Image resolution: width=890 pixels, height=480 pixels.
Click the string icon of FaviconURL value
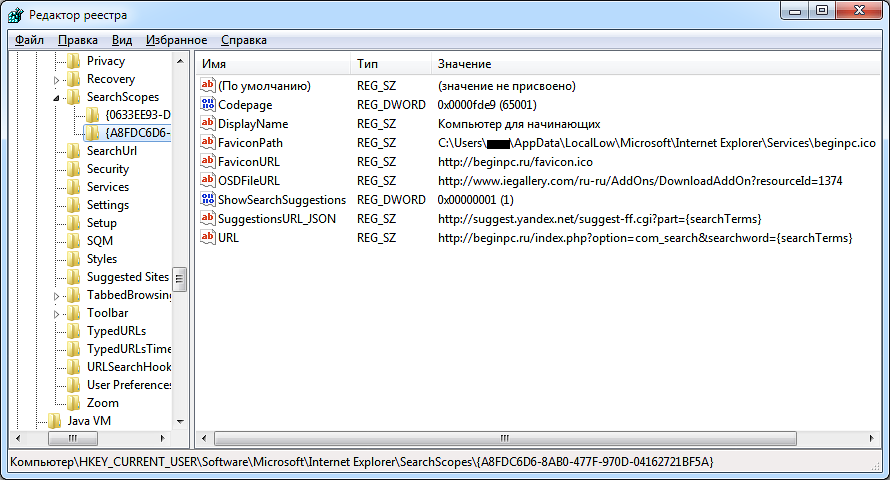(x=208, y=162)
